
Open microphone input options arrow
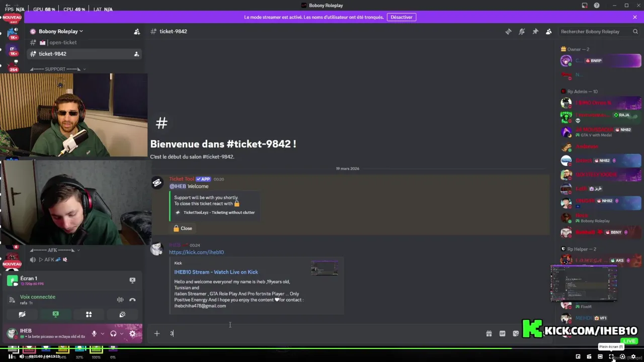tap(102, 333)
